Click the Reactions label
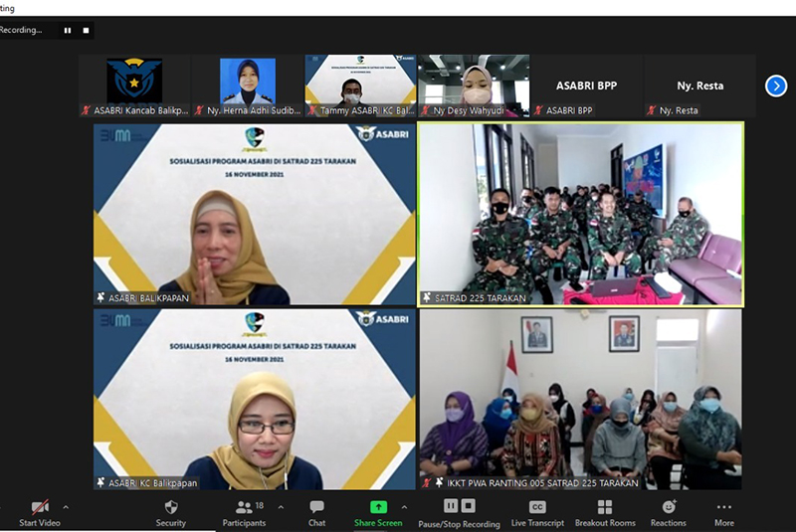 [x=669, y=523]
